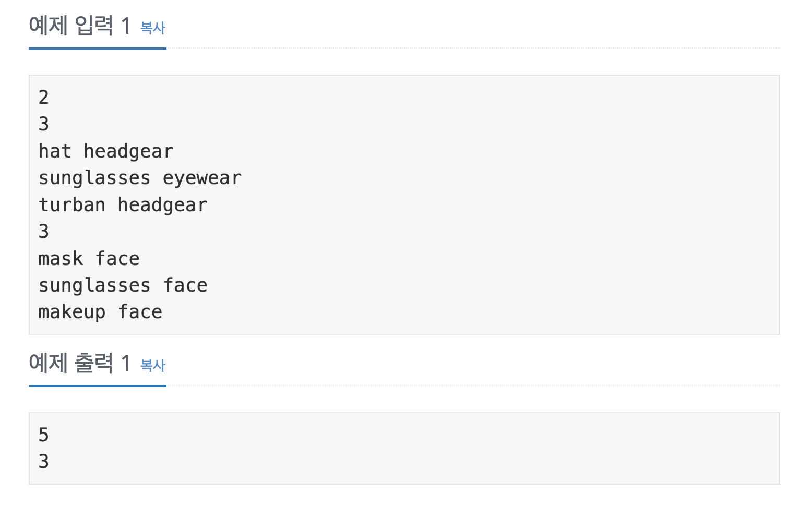Click sunglasses on the eyewear line
Viewport: 812px width, 506px height.
94,178
